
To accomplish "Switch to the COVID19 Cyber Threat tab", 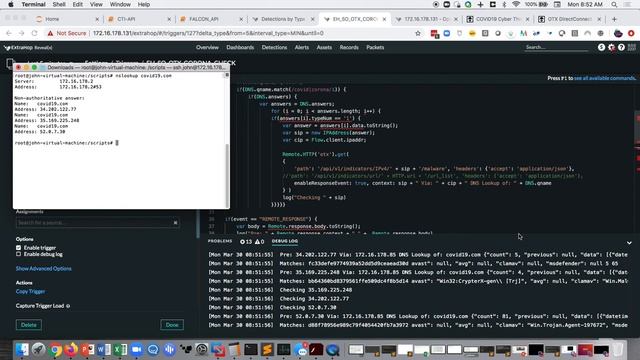I will [x=499, y=19].
